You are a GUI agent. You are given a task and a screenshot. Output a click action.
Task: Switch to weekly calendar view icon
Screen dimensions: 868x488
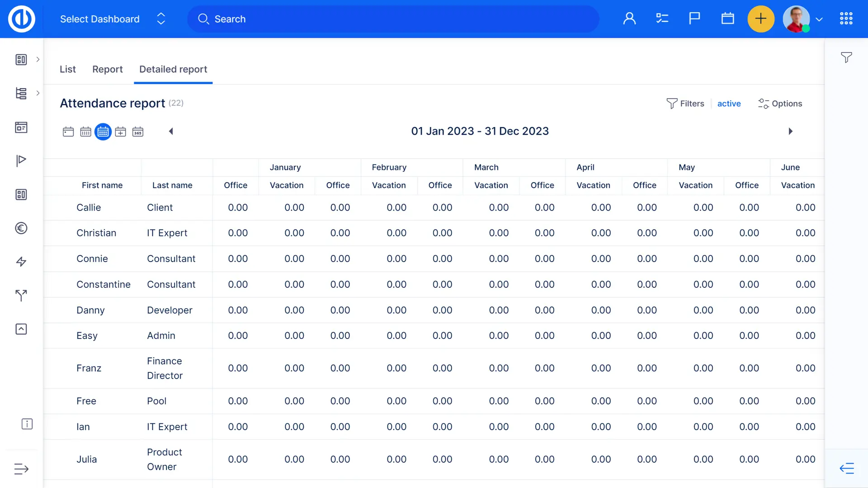[x=85, y=132]
